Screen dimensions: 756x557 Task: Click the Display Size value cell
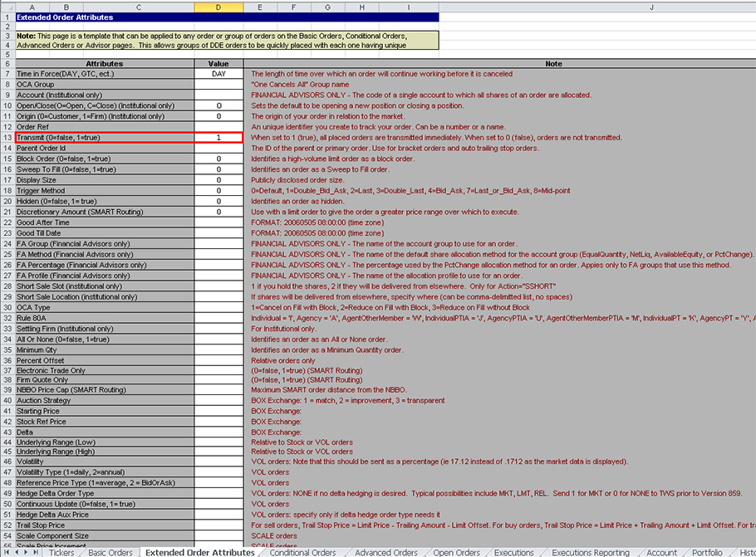click(x=218, y=180)
